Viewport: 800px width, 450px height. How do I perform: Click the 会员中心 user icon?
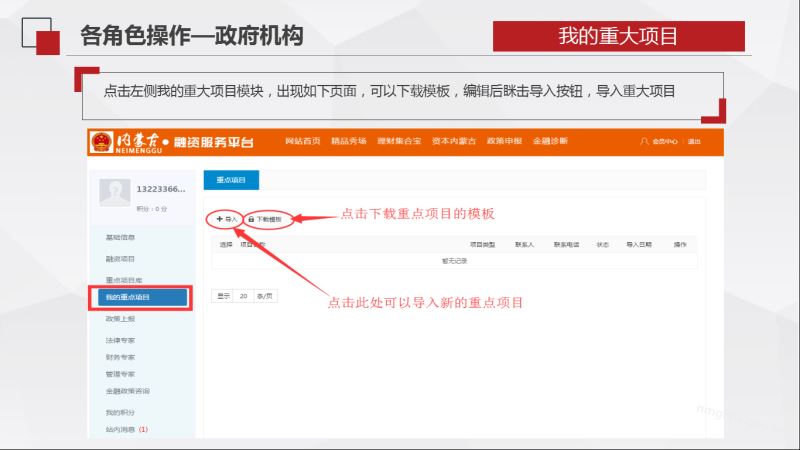click(x=644, y=141)
